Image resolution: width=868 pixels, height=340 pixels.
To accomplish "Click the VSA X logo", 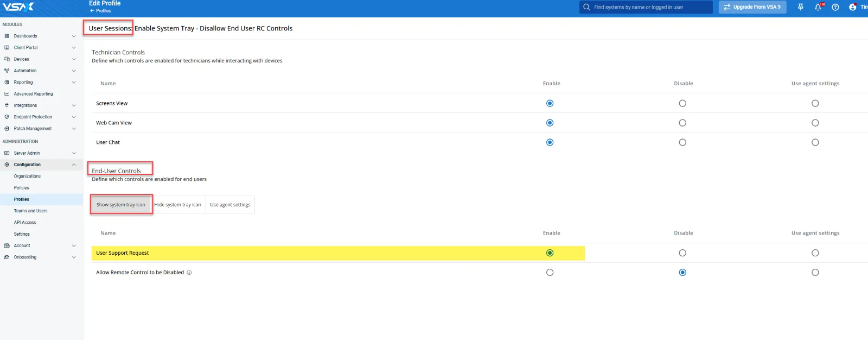I will (18, 7).
